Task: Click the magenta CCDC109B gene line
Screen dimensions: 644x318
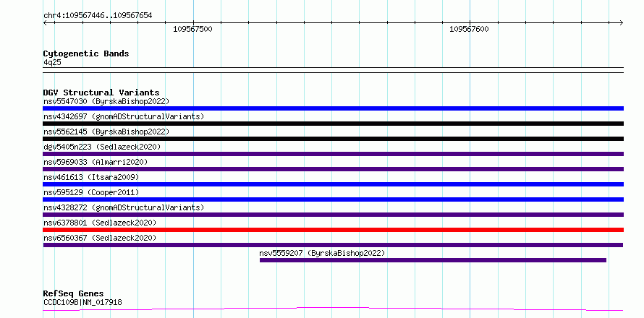Action: point(333,309)
